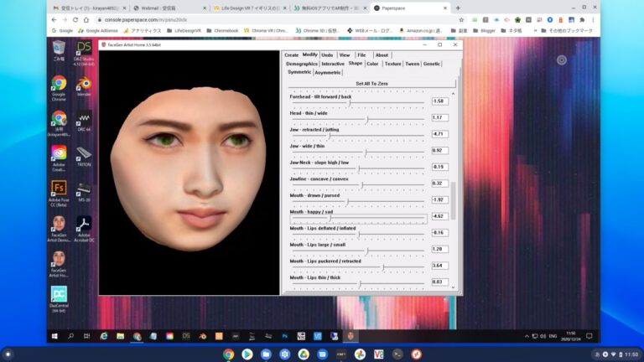
Task: Open a new Chrome tab
Action: 458,8
